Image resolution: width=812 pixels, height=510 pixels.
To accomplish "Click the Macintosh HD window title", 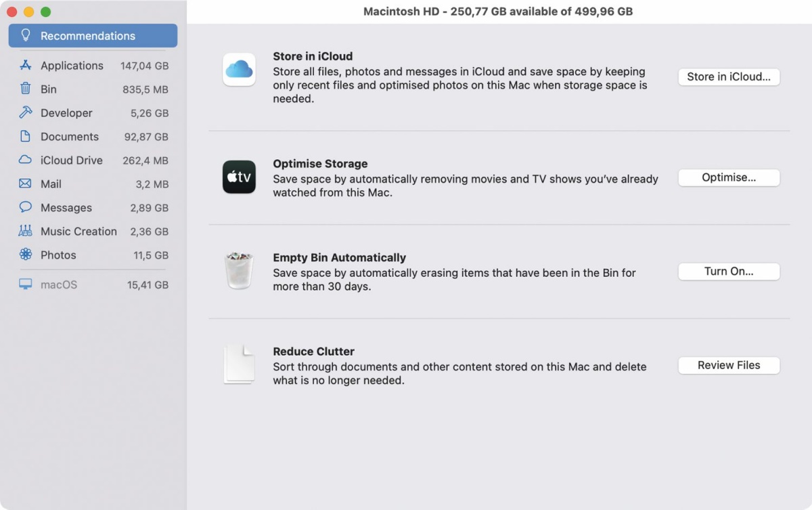I will click(x=498, y=12).
